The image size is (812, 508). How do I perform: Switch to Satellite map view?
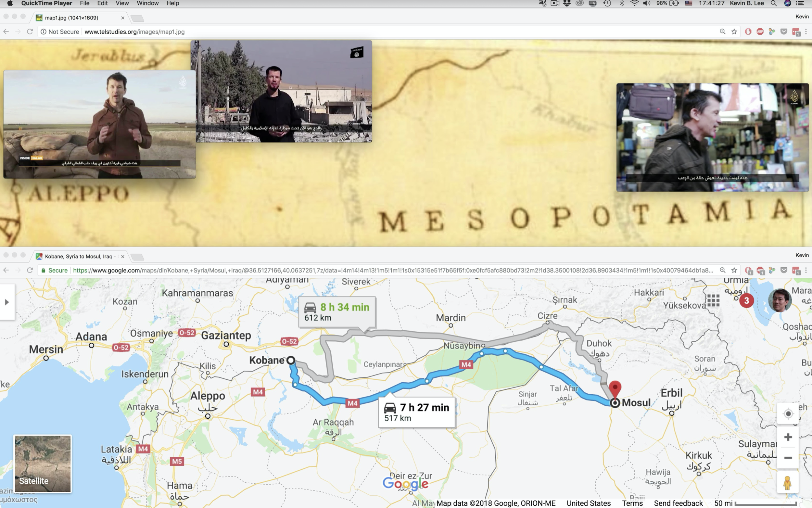[43, 464]
